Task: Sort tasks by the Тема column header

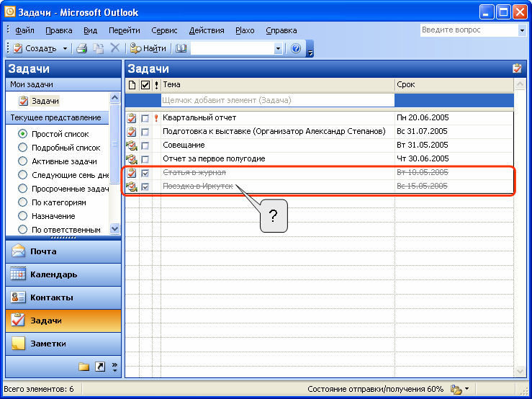Action: (278, 85)
